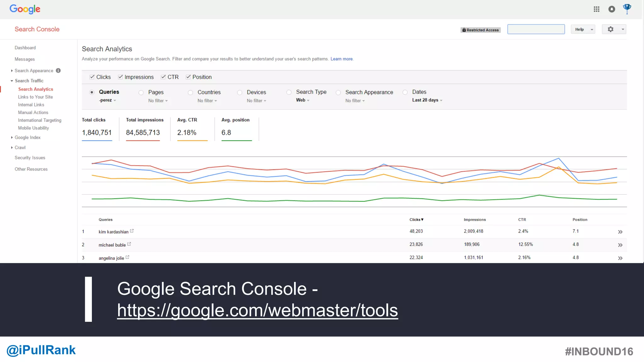Open Manual Actions in sidebar
The height and width of the screenshot is (362, 644).
click(x=33, y=112)
